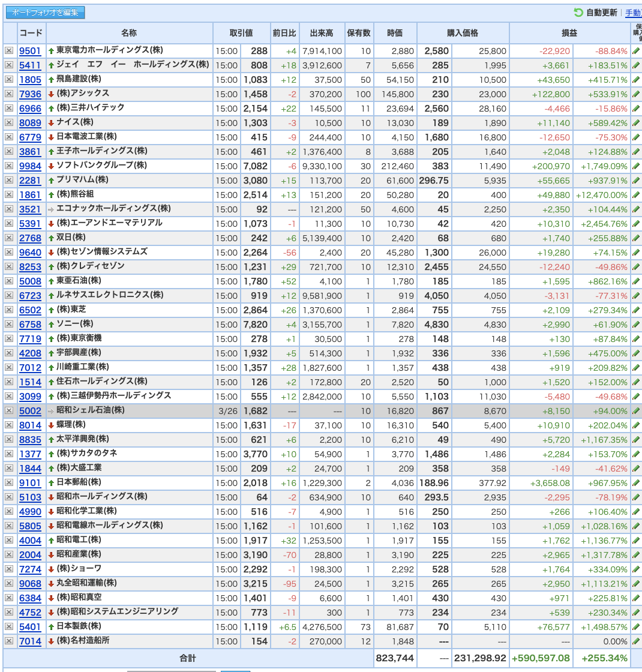The height and width of the screenshot is (672, 642).
Task: Click 東京電力 loss -22,920
Action: click(x=554, y=51)
